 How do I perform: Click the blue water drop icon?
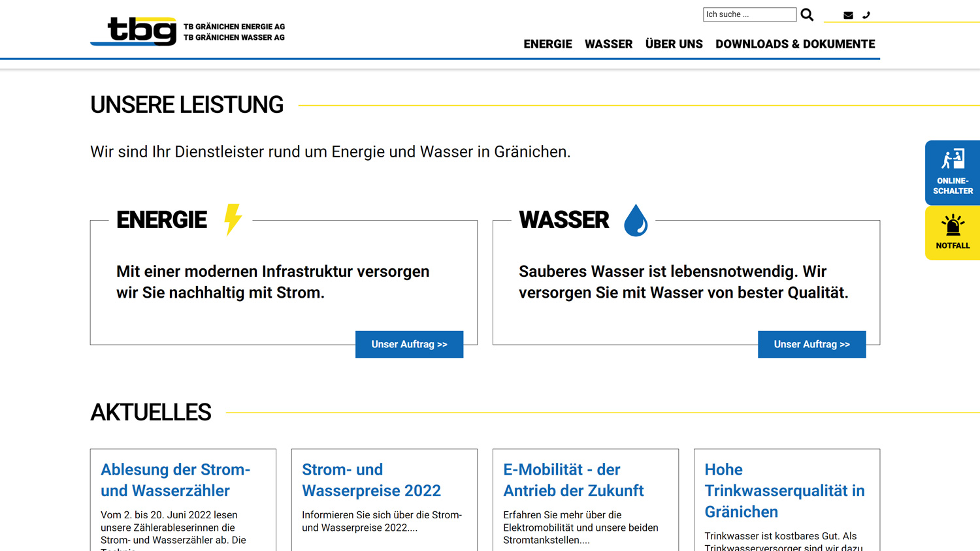point(636,220)
